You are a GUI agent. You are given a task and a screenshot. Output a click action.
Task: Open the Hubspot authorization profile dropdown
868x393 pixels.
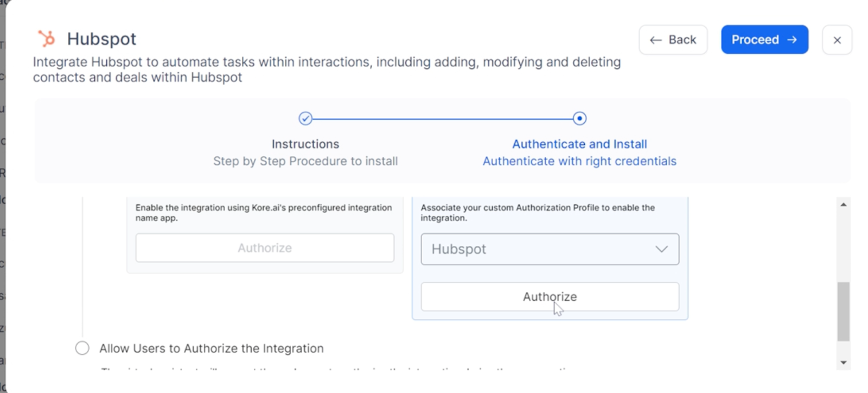[550, 249]
